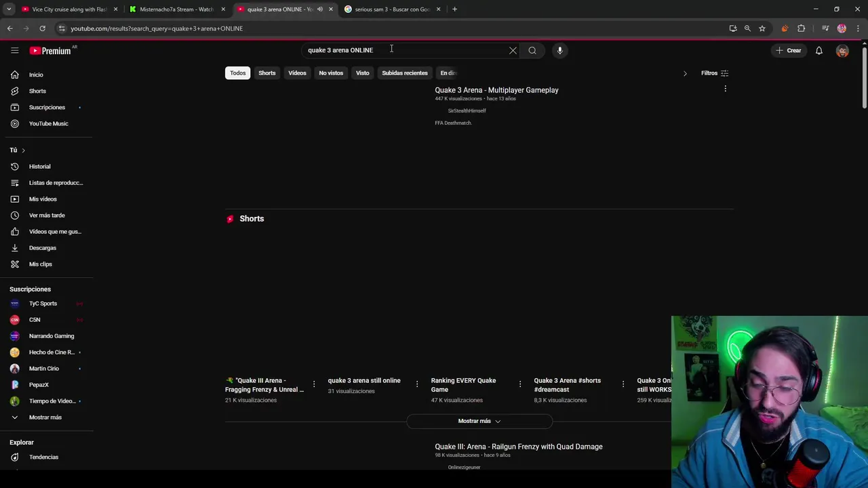
Task: Open the notifications bell
Action: pyautogui.click(x=818, y=50)
